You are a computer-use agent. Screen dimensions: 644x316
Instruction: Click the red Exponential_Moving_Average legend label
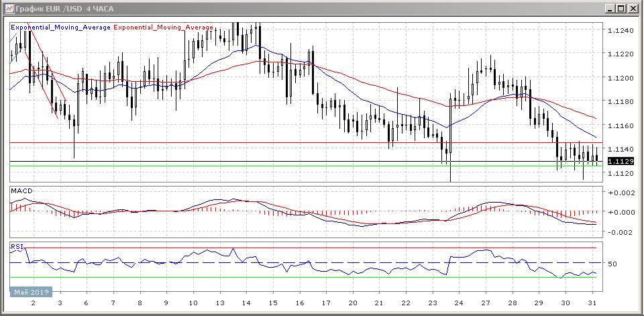(x=164, y=28)
